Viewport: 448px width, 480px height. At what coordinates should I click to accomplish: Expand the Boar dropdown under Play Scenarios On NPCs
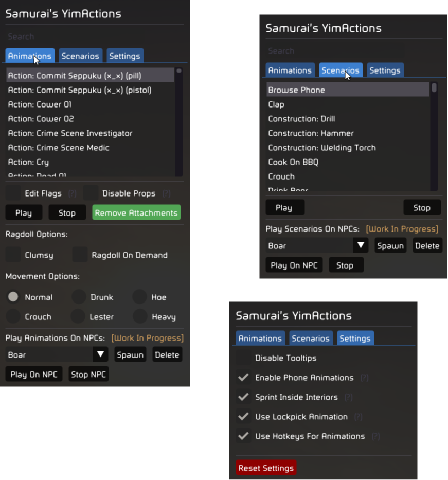(x=361, y=245)
